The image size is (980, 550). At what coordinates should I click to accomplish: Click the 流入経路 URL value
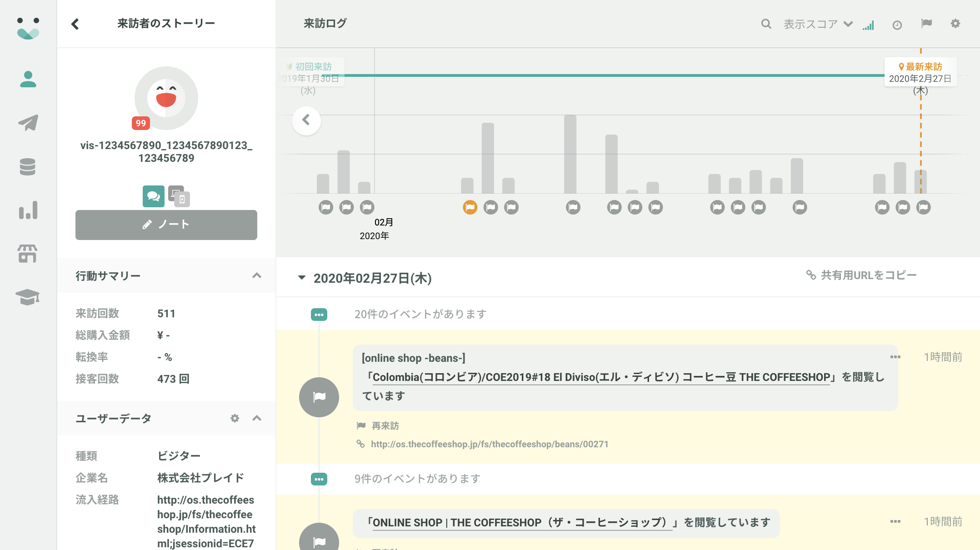point(206,522)
